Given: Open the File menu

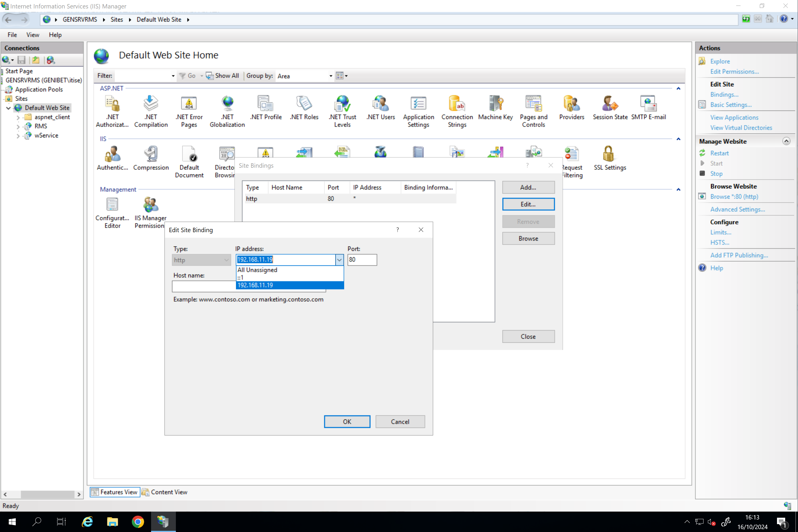Looking at the screenshot, I should pos(12,35).
